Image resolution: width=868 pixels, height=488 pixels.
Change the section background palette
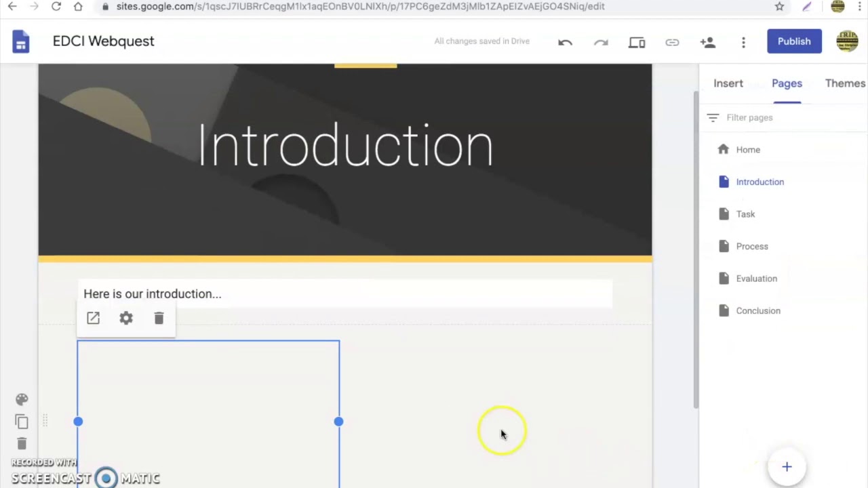(x=22, y=399)
